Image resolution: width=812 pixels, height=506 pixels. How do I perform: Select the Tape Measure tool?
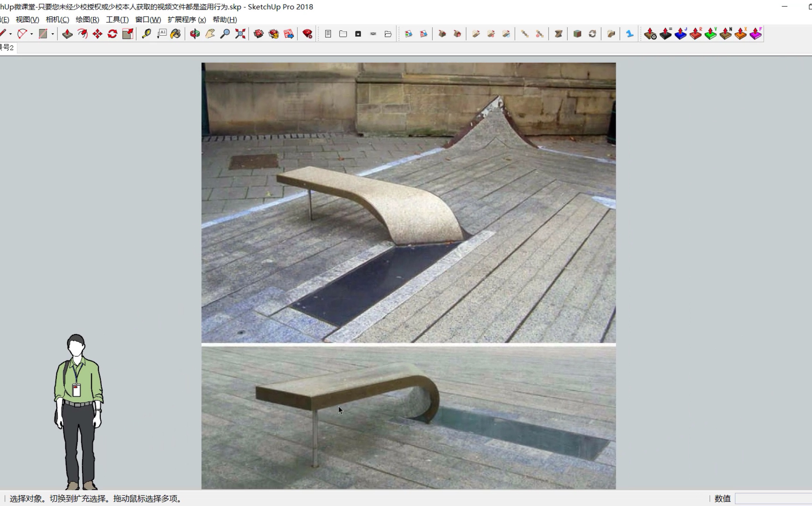click(146, 34)
